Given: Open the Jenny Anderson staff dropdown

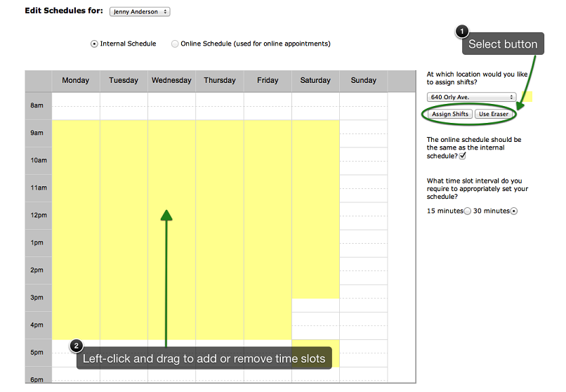Looking at the screenshot, I should click(x=140, y=11).
